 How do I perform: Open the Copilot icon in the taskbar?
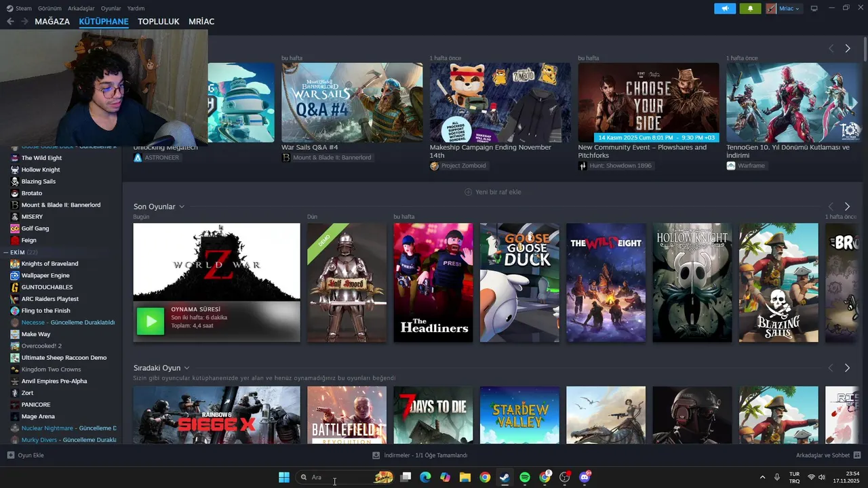click(445, 477)
